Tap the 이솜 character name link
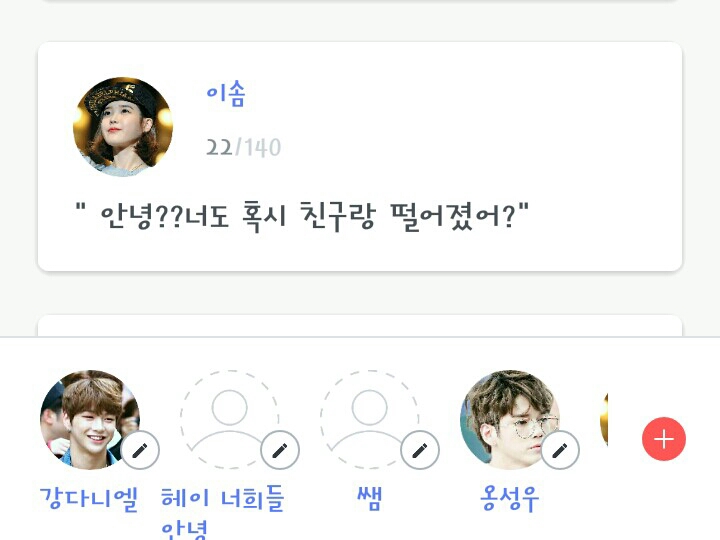The image size is (720, 540). pyautogui.click(x=225, y=94)
